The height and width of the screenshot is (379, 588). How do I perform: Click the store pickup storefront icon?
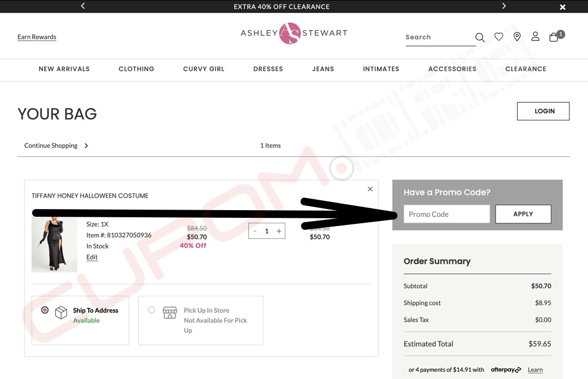click(x=169, y=312)
